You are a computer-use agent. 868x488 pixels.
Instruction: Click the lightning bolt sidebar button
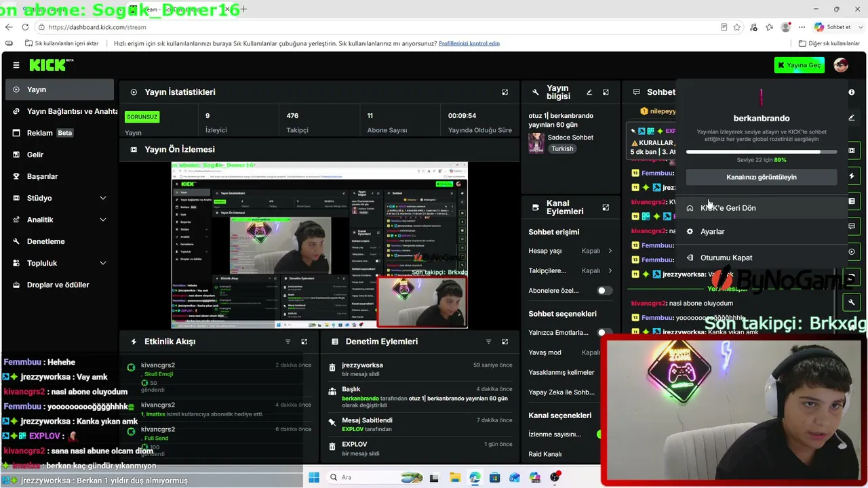pos(852,176)
